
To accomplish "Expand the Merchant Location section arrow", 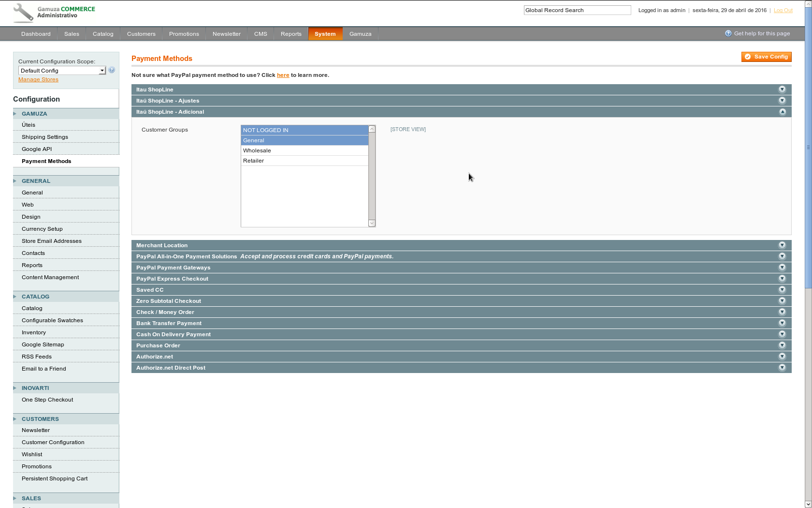I will [782, 245].
